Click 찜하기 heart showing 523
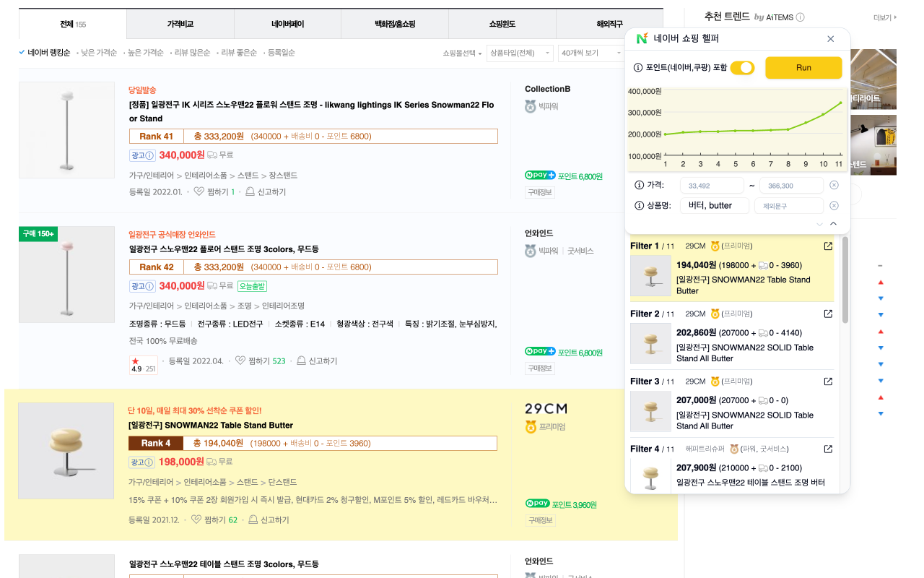 (x=240, y=361)
